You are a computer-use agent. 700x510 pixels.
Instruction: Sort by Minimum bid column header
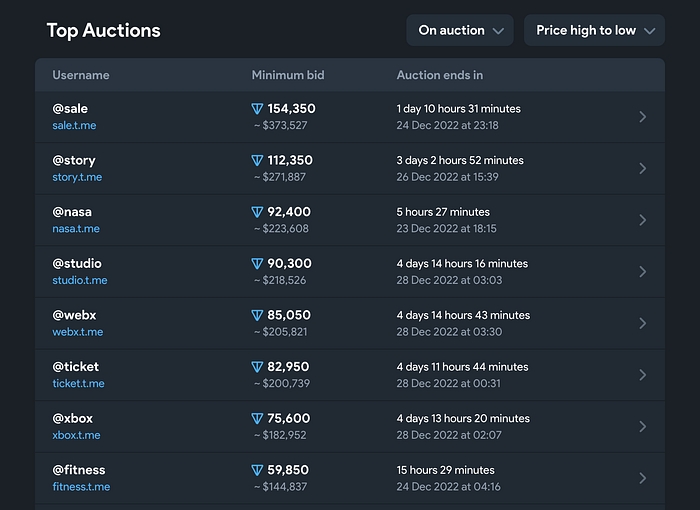288,75
